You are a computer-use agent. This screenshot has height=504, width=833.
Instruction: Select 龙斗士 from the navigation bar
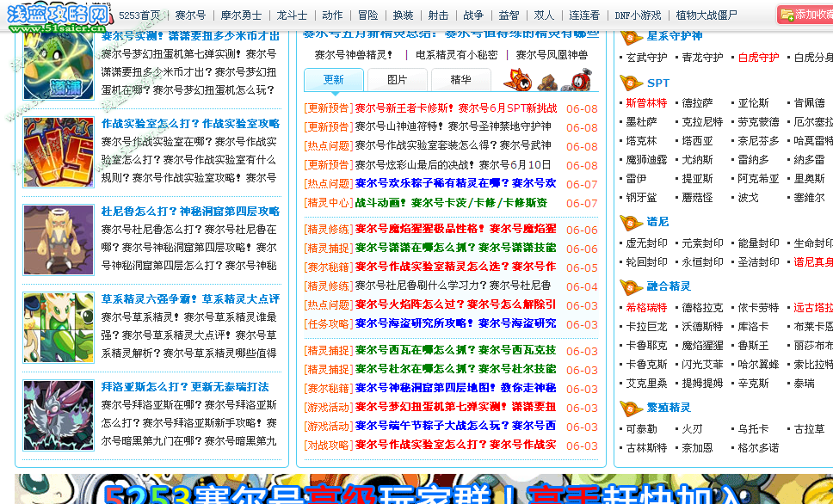292,15
